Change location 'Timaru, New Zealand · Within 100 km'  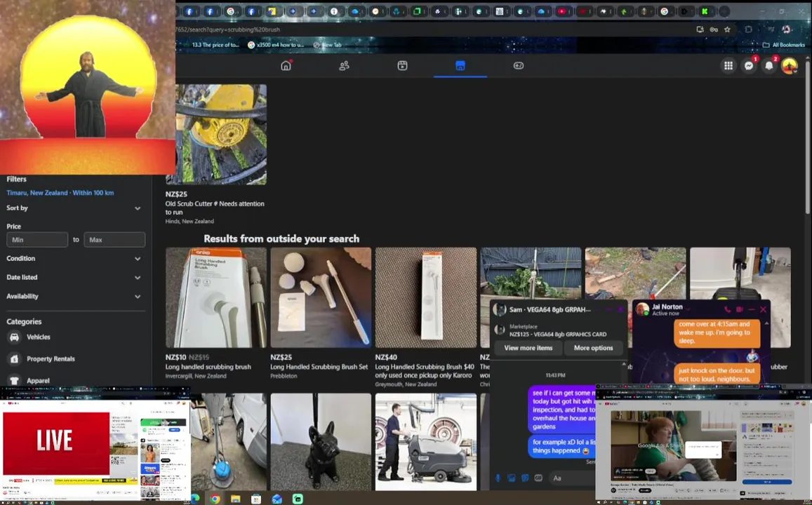[60, 192]
